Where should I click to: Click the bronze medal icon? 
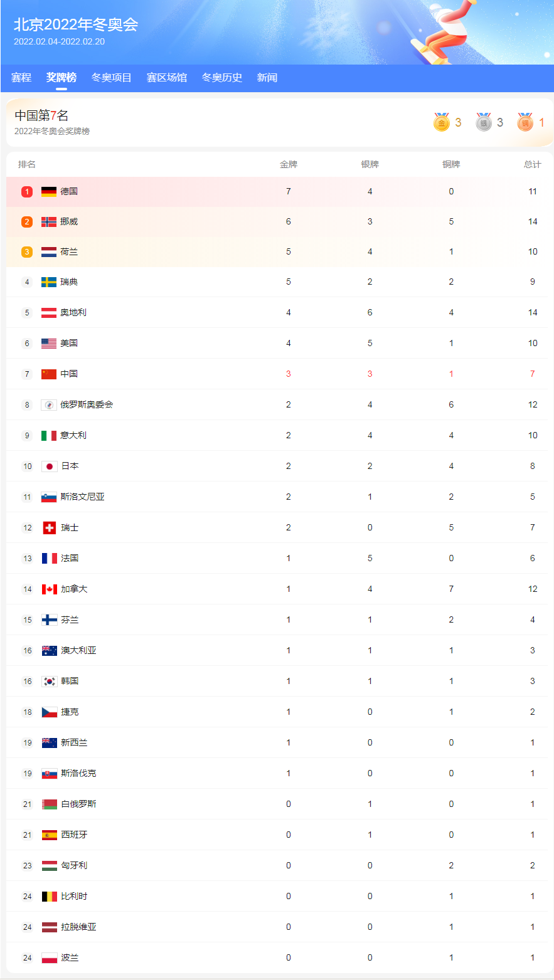pyautogui.click(x=525, y=122)
